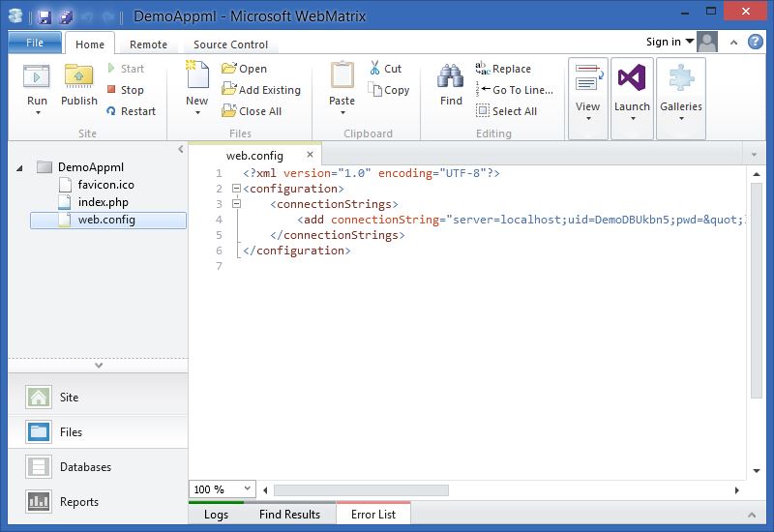Select web.config in the file tree
This screenshot has height=532, width=774.
pyautogui.click(x=108, y=220)
